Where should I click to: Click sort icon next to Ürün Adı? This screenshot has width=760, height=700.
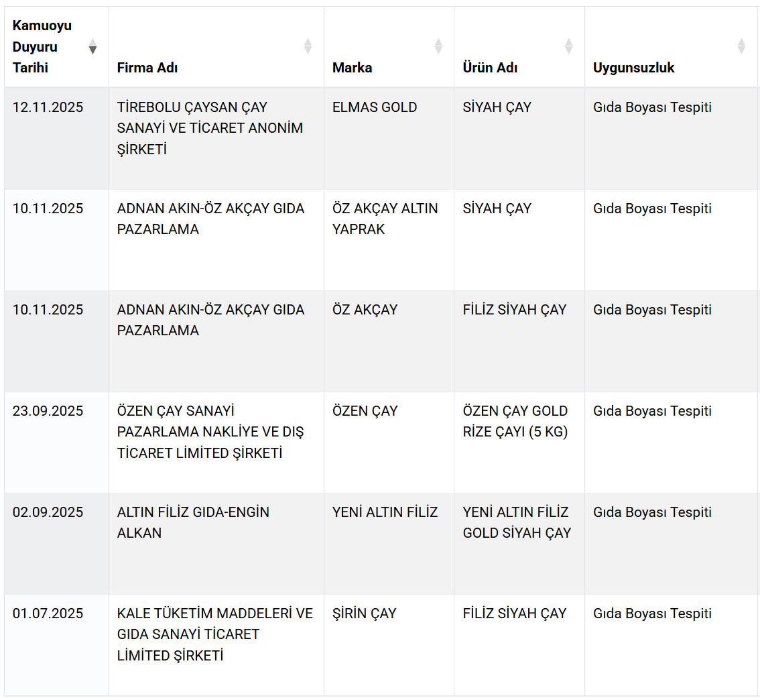(568, 46)
